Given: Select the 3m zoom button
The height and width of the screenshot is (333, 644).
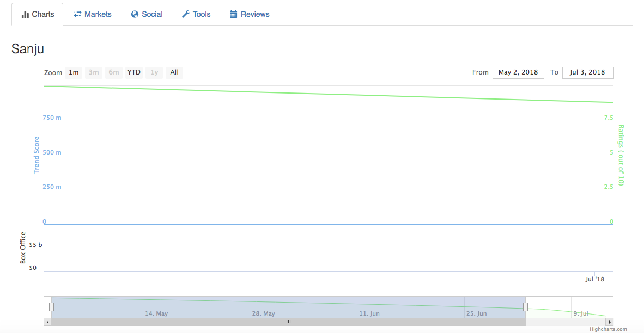Looking at the screenshot, I should tap(94, 72).
